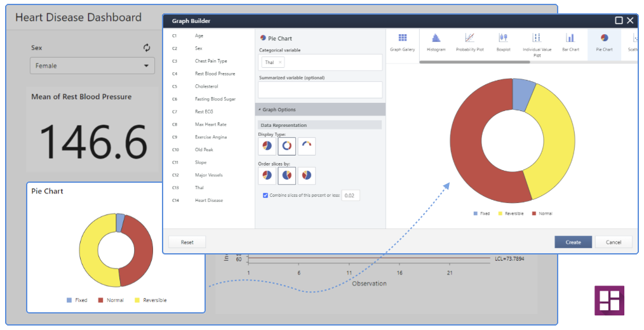Open the Graph Gallery
The width and height of the screenshot is (644, 330).
402,42
